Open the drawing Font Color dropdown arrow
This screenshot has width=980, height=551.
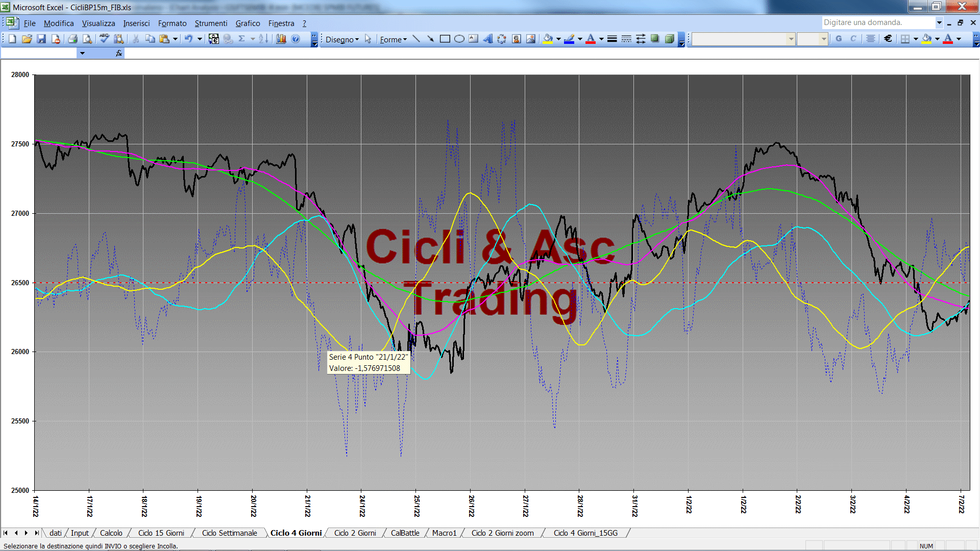point(601,39)
